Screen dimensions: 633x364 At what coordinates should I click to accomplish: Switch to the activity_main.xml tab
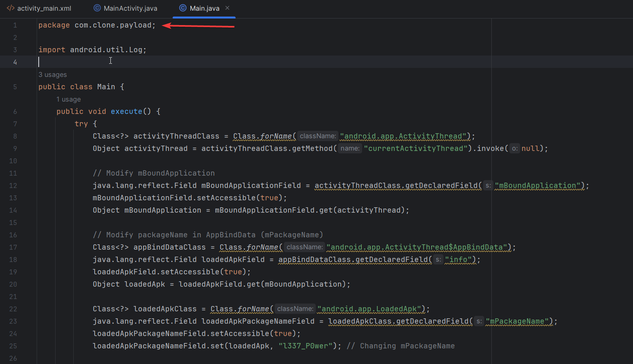pos(39,8)
